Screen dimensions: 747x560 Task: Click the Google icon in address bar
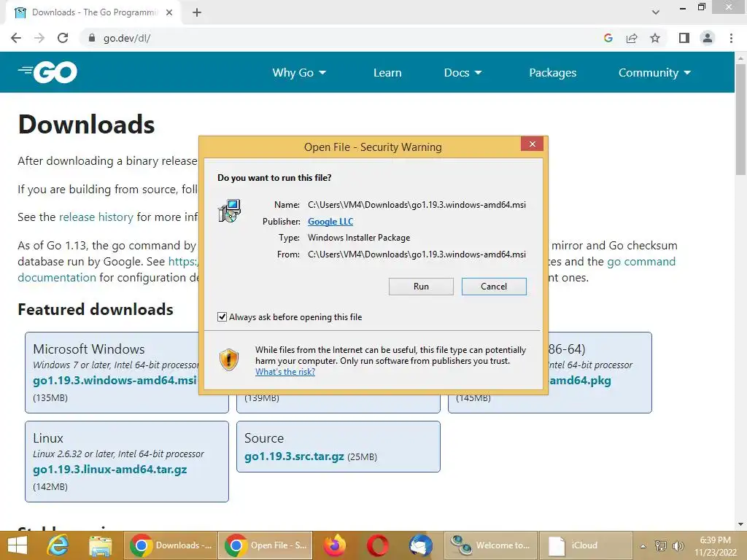pos(608,38)
